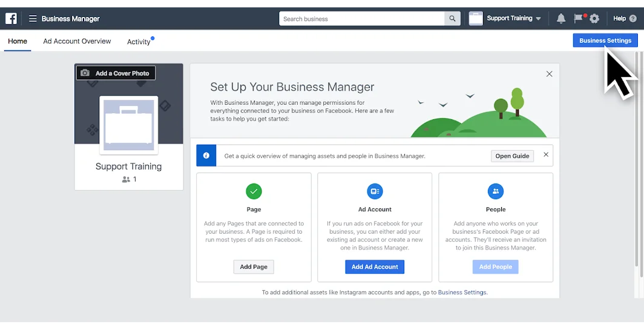
Task: Close the Set Up Your Business Manager panel
Action: (x=549, y=74)
